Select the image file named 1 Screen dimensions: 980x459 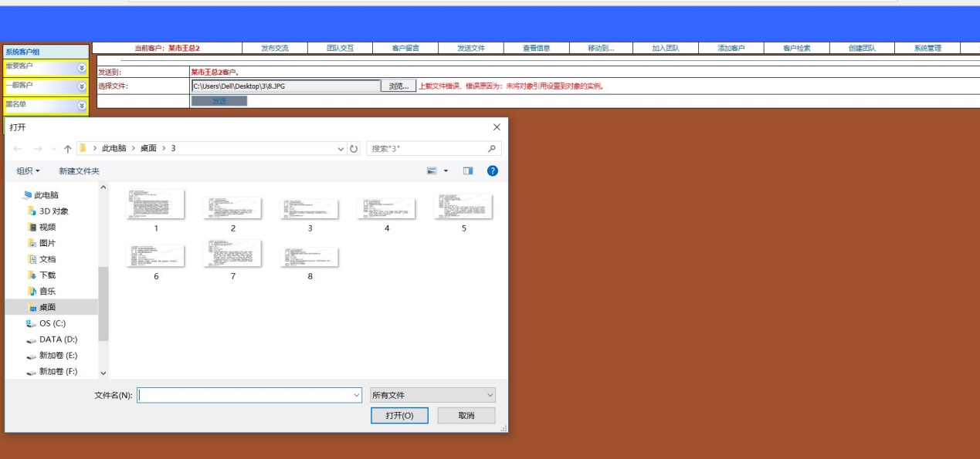(155, 211)
